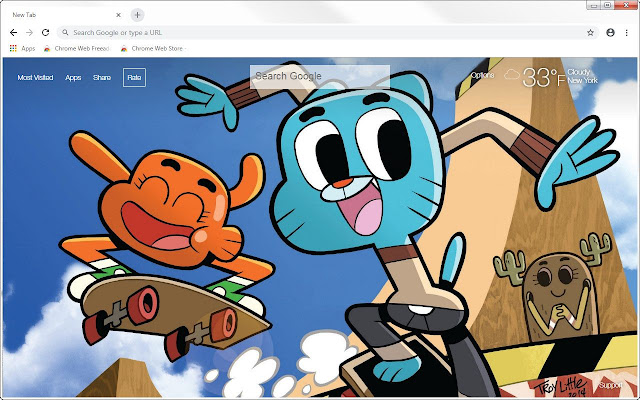Focus the address bar URL field
Viewport: 640px width, 400px height.
(328, 33)
